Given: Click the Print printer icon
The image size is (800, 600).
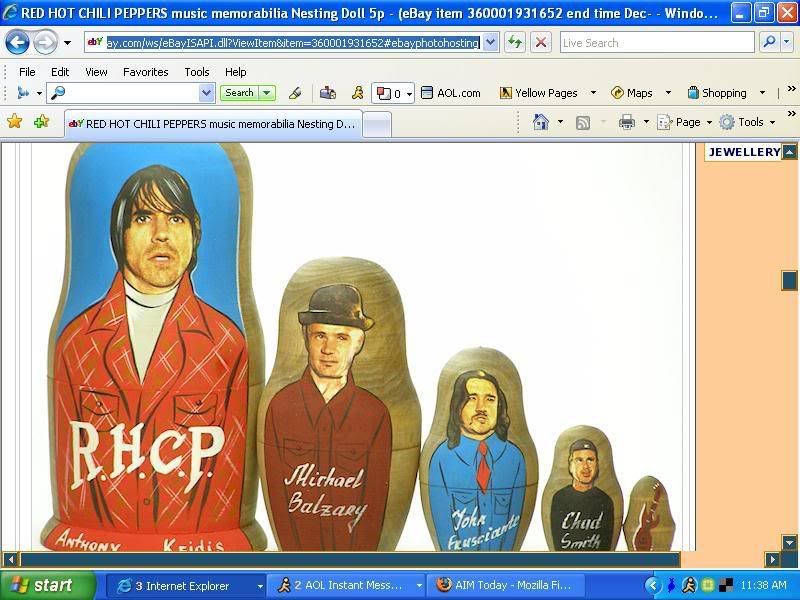Looking at the screenshot, I should tap(627, 122).
